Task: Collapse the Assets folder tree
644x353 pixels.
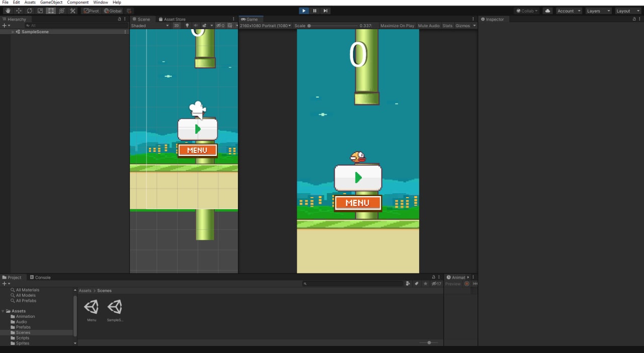Action: [3, 311]
